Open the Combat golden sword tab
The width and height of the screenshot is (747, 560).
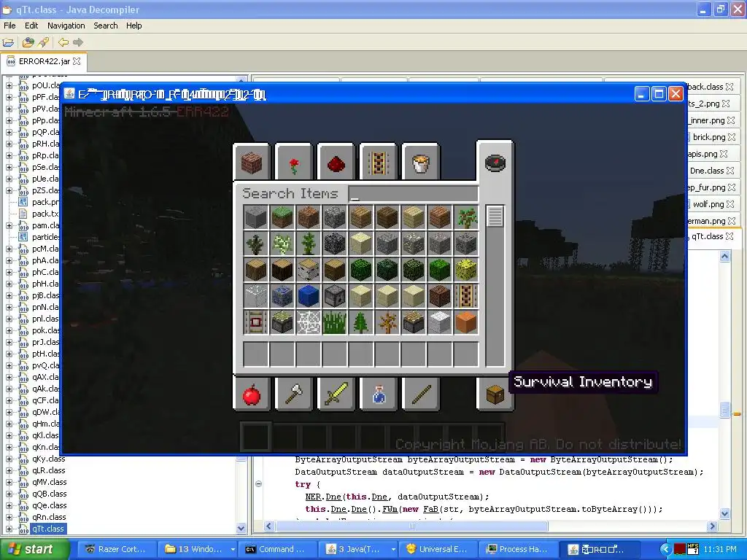tap(336, 393)
